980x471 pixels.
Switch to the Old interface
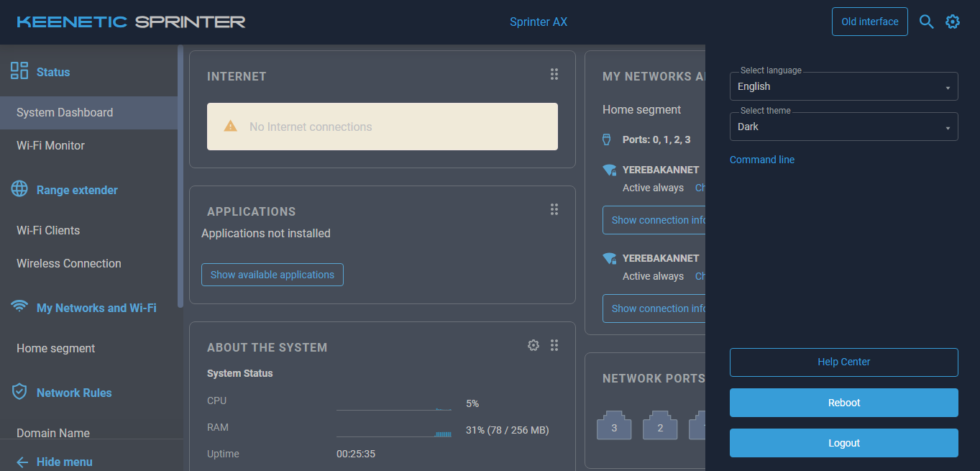pyautogui.click(x=870, y=22)
